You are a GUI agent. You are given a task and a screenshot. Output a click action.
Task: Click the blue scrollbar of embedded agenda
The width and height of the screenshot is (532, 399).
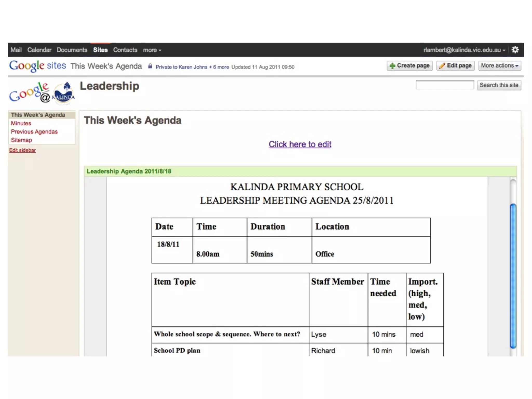click(513, 275)
